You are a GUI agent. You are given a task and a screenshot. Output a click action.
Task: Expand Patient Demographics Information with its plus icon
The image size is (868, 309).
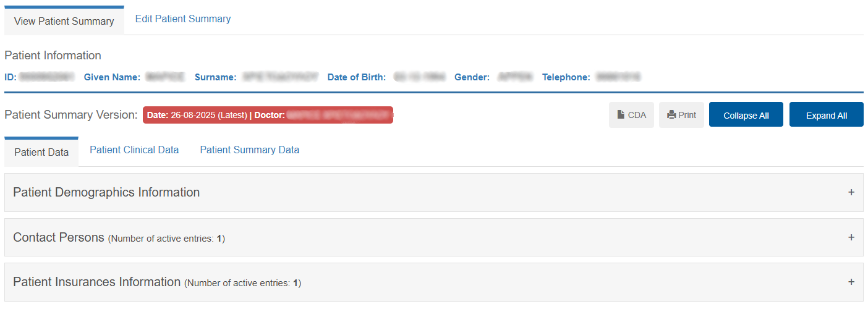(x=851, y=192)
